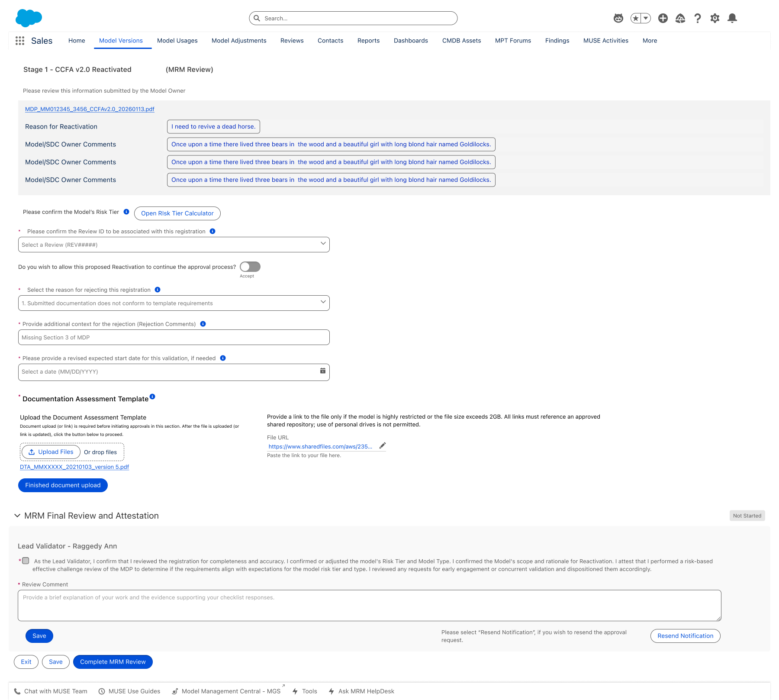Click the lightning icon next to Tools
Viewport: 779px width, 700px height.
pyautogui.click(x=295, y=691)
